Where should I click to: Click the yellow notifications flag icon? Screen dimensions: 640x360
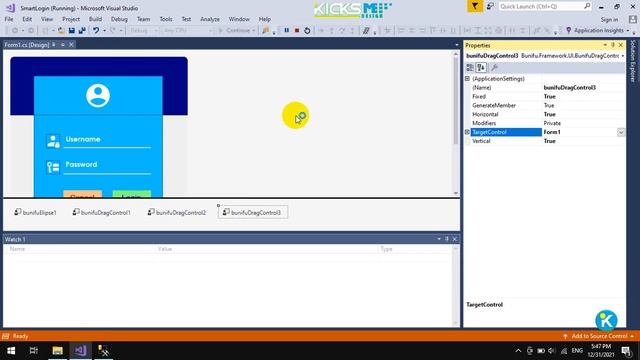(x=475, y=6)
